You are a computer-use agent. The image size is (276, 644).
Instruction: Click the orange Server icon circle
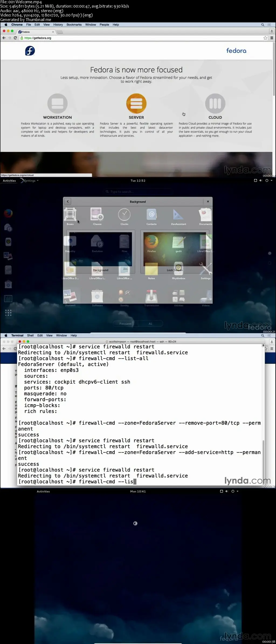click(x=136, y=103)
